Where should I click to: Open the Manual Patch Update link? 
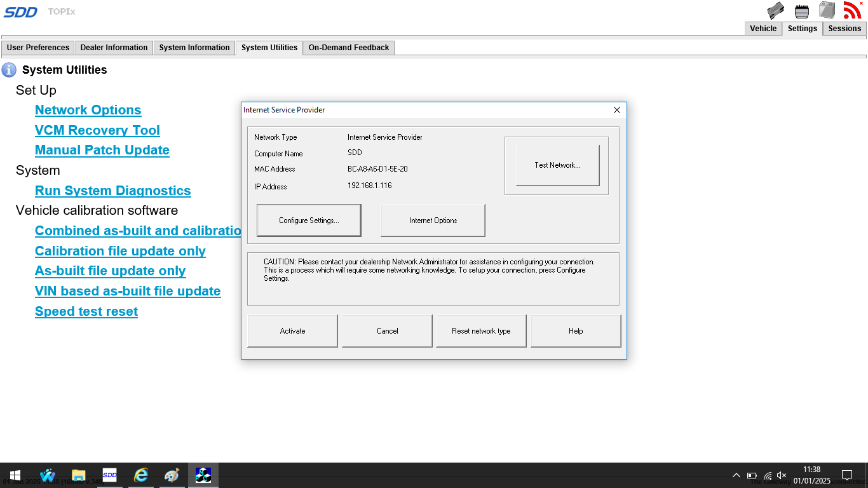pyautogui.click(x=102, y=150)
